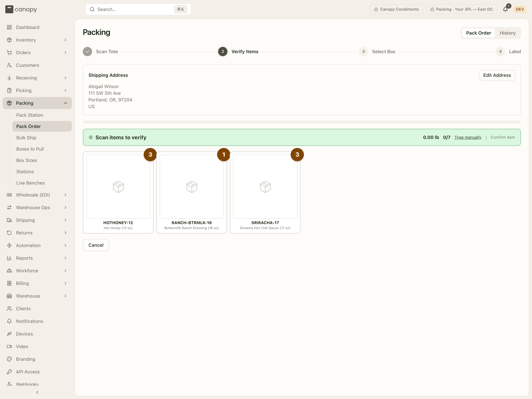
Task: Click the Clients people icon
Action: click(9, 309)
